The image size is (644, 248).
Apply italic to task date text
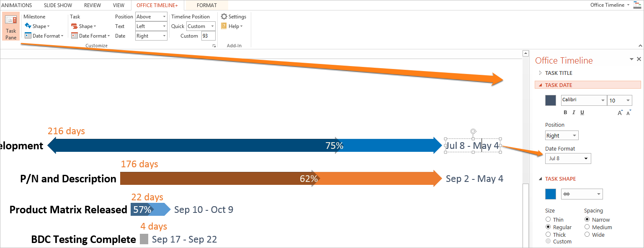tap(574, 112)
